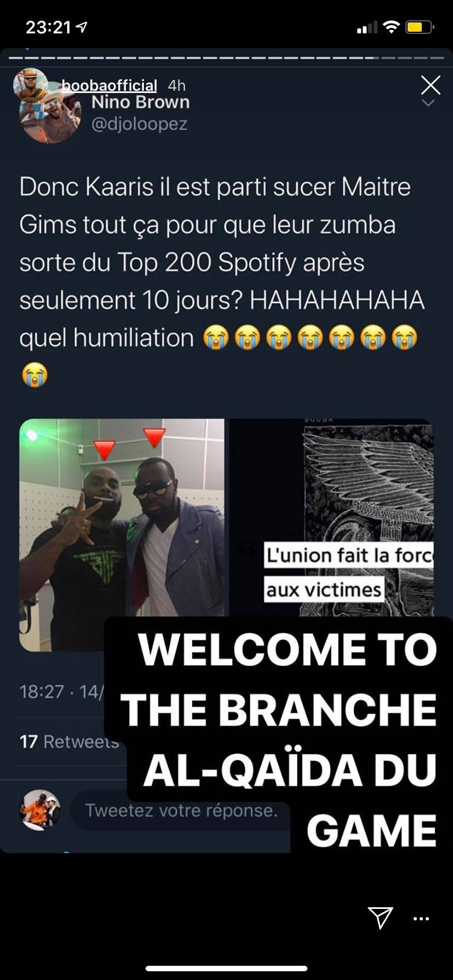The width and height of the screenshot is (453, 980).
Task: Tap the reply composer avatar
Action: coord(40,810)
